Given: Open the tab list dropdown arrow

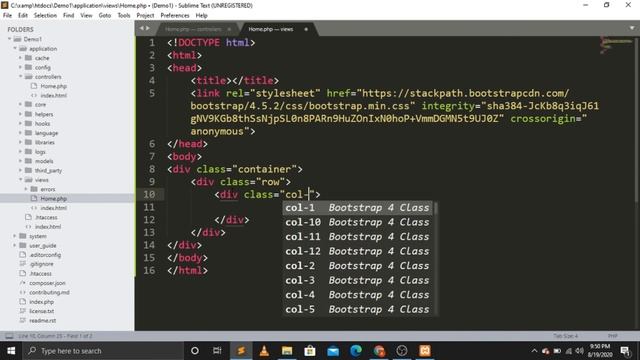Looking at the screenshot, I should [632, 29].
